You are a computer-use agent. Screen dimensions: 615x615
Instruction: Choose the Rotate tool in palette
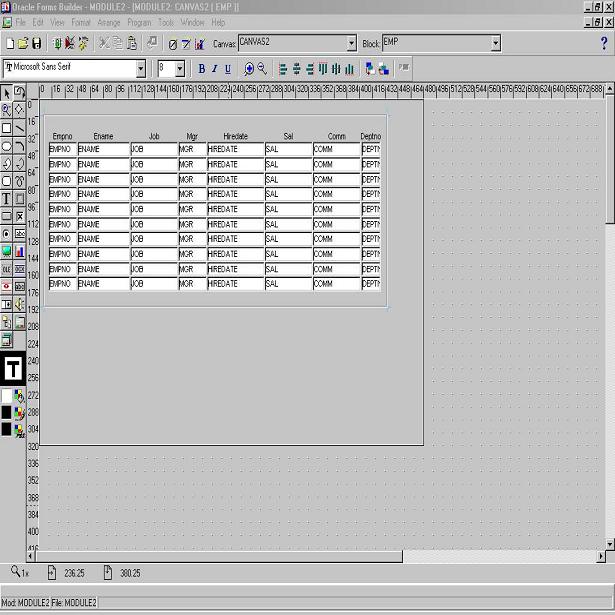click(x=20, y=93)
